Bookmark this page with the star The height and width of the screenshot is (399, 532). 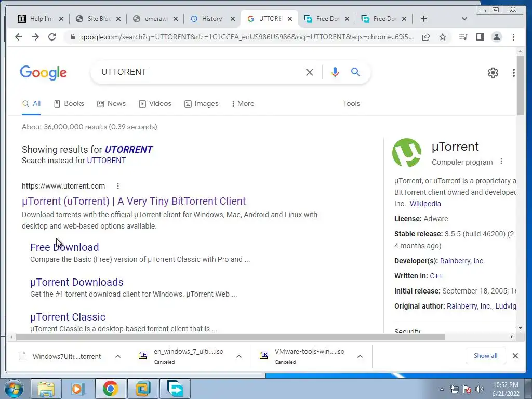(443, 37)
